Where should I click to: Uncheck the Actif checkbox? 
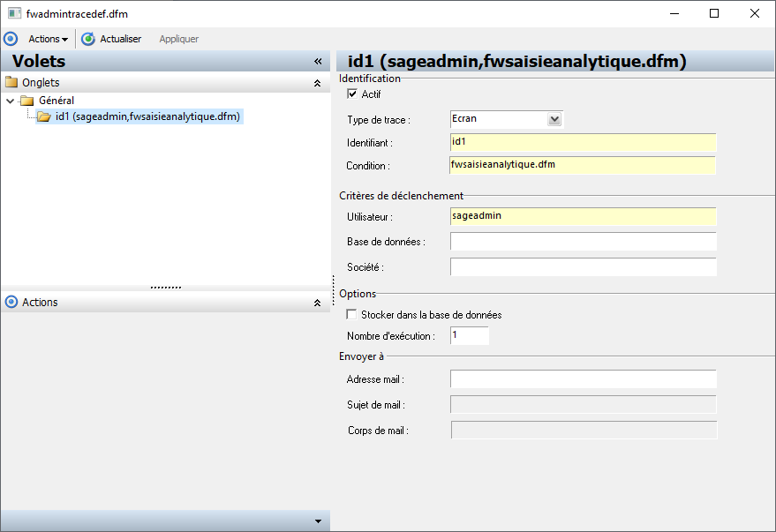point(352,94)
